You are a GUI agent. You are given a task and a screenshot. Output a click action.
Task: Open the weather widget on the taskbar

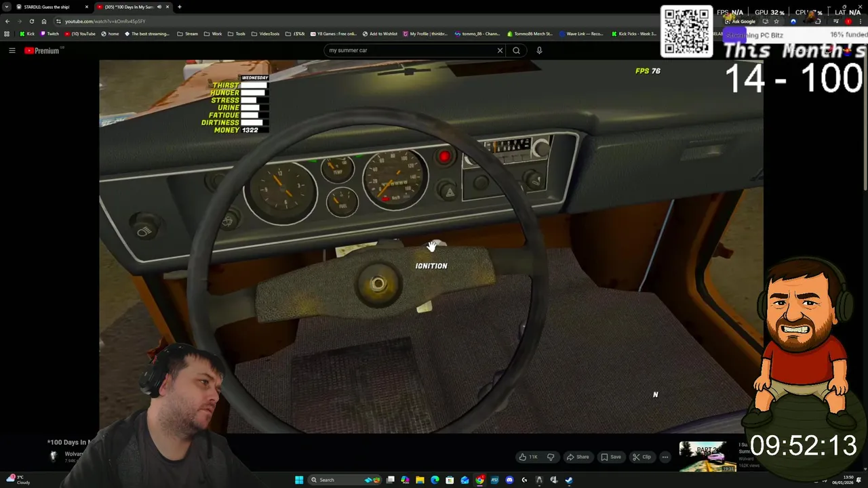point(19,480)
